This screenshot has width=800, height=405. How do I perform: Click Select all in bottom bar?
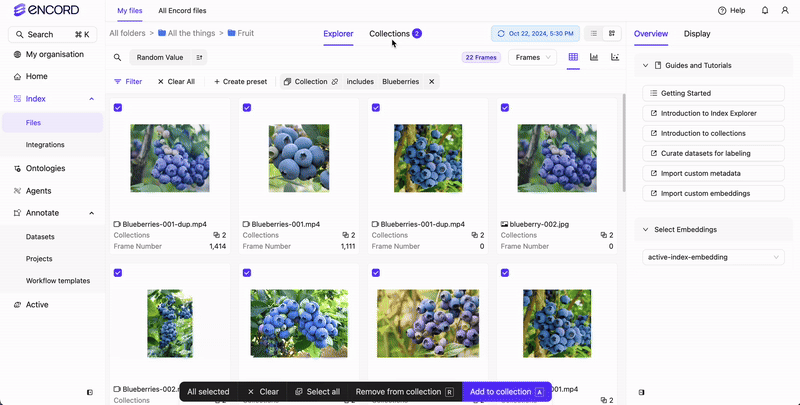coord(317,392)
